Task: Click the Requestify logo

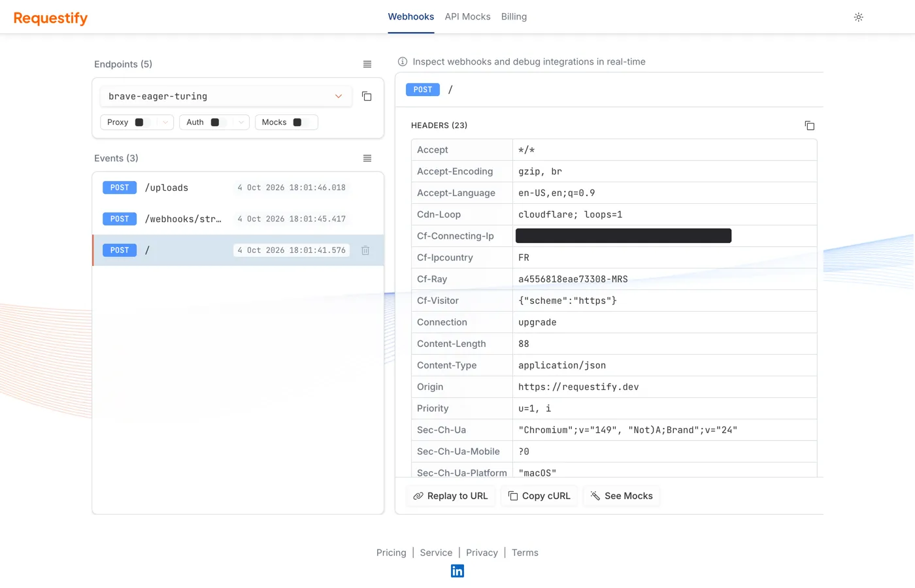Action: pos(50,18)
